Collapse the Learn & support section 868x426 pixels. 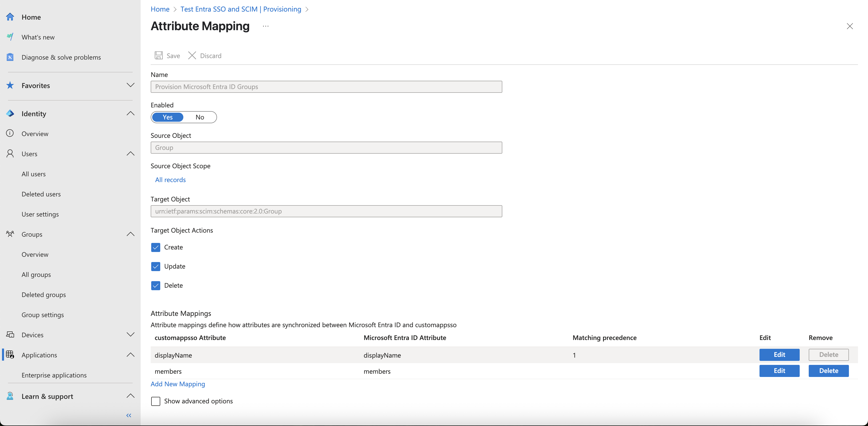[x=130, y=396]
